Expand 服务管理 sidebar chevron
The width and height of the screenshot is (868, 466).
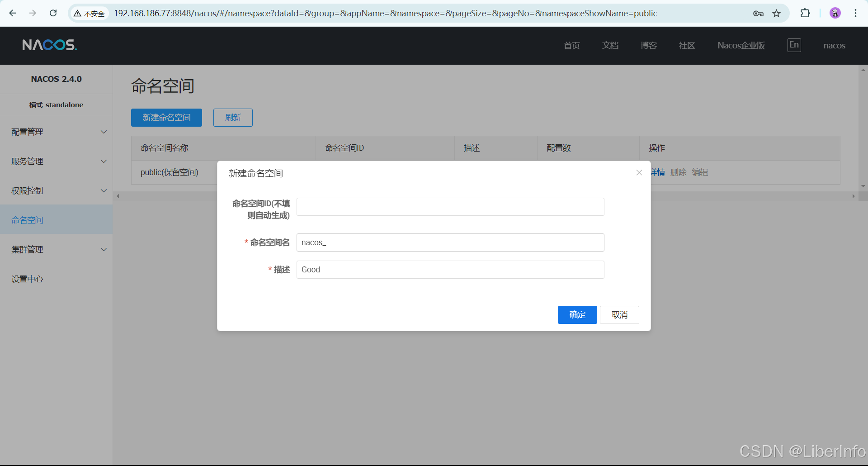104,162
